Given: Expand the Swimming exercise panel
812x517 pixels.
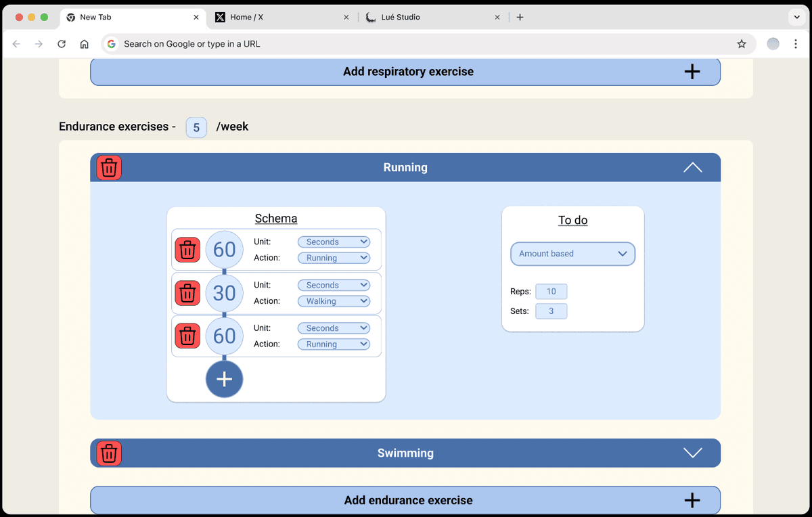Looking at the screenshot, I should (692, 453).
